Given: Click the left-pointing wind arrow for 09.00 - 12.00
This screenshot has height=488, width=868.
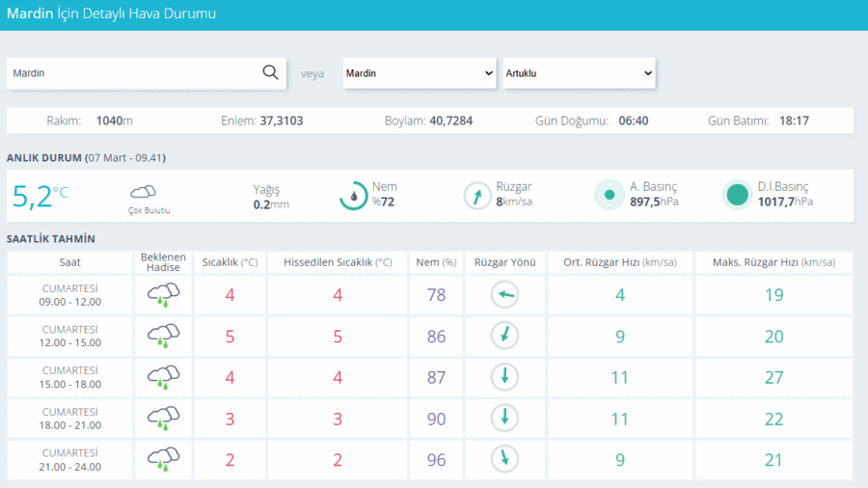Looking at the screenshot, I should tap(504, 294).
